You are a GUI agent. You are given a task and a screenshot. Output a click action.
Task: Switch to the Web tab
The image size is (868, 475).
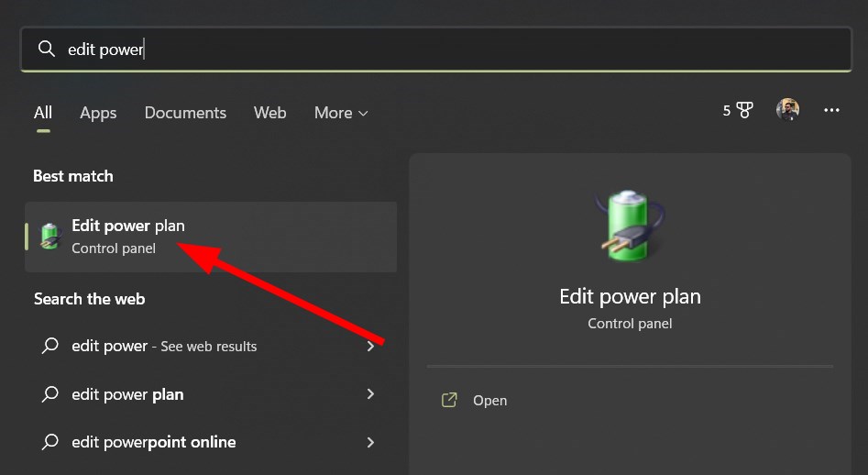270,113
